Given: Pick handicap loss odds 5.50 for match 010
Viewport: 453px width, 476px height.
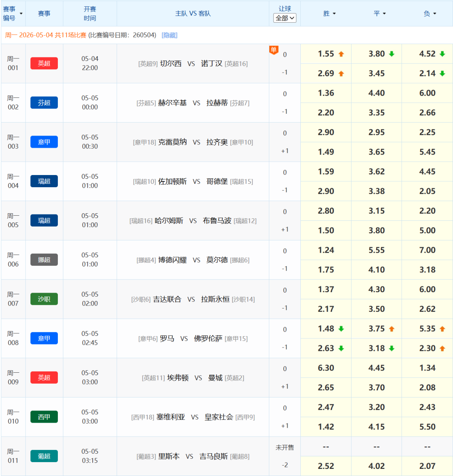Looking at the screenshot, I should (x=427, y=427).
